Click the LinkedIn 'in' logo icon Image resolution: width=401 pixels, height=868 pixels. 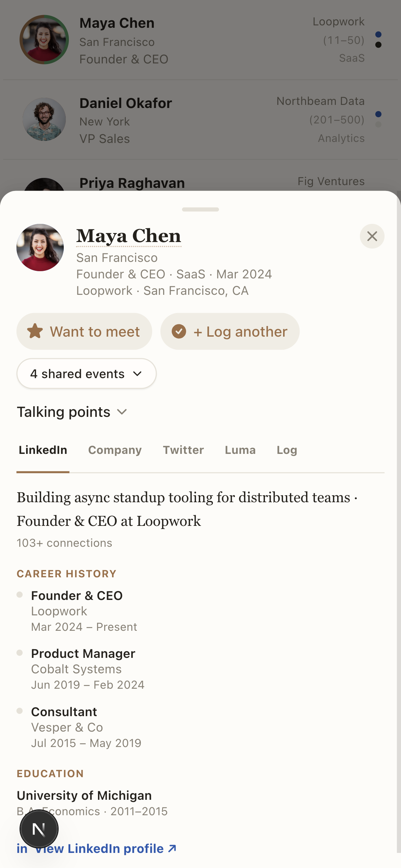pos(22,849)
